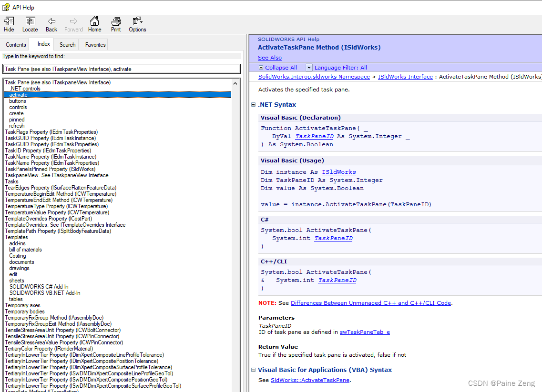Open the Home page from the toolbar
The image size is (542, 392).
94,24
